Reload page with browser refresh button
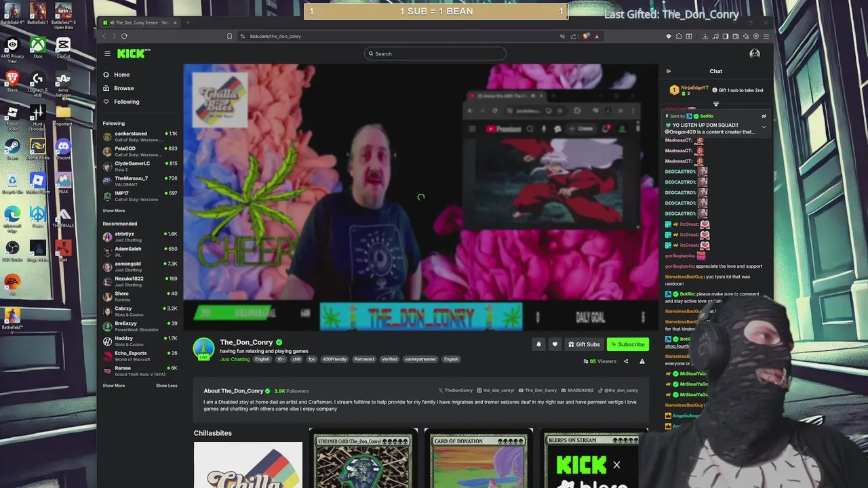This screenshot has height=488, width=868. [124, 36]
